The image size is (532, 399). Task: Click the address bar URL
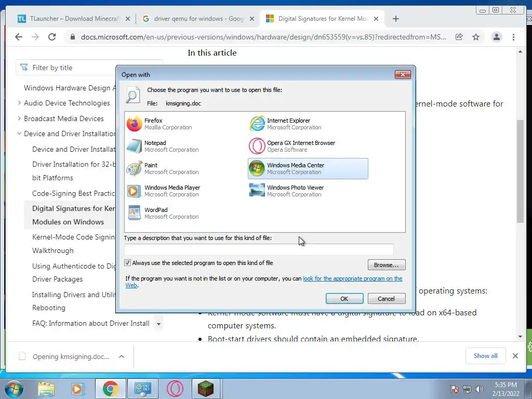tap(263, 37)
